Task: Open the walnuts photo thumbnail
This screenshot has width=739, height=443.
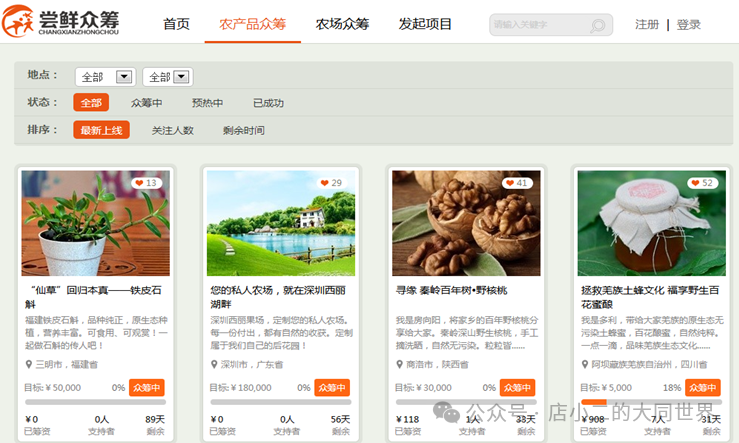Action: (x=466, y=223)
